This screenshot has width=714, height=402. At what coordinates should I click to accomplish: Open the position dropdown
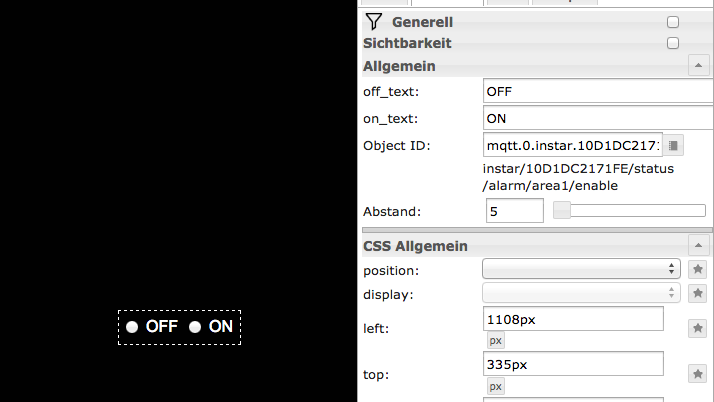(x=581, y=269)
